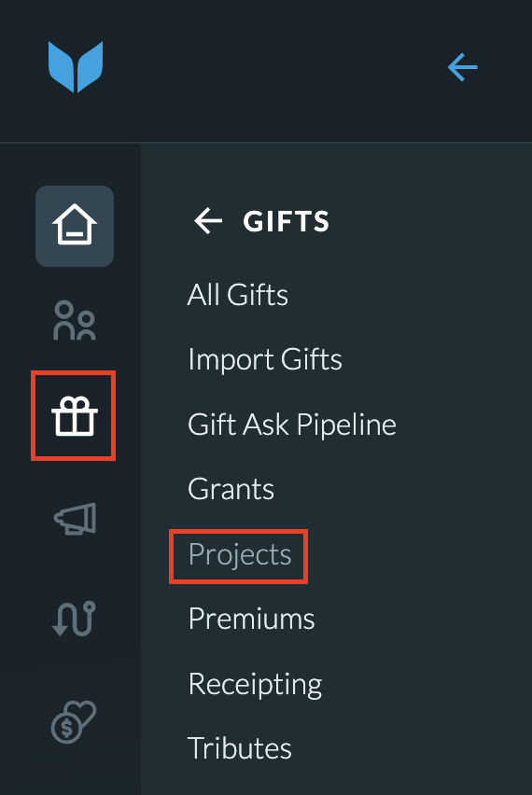The height and width of the screenshot is (795, 532).
Task: Choose the highlighted Projects item
Action: tap(240, 554)
